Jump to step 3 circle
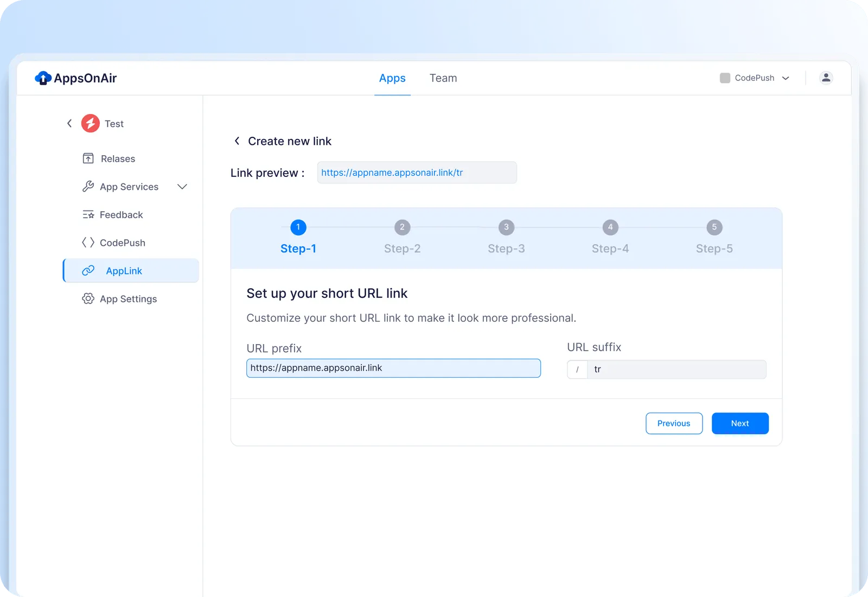868x597 pixels. click(506, 227)
